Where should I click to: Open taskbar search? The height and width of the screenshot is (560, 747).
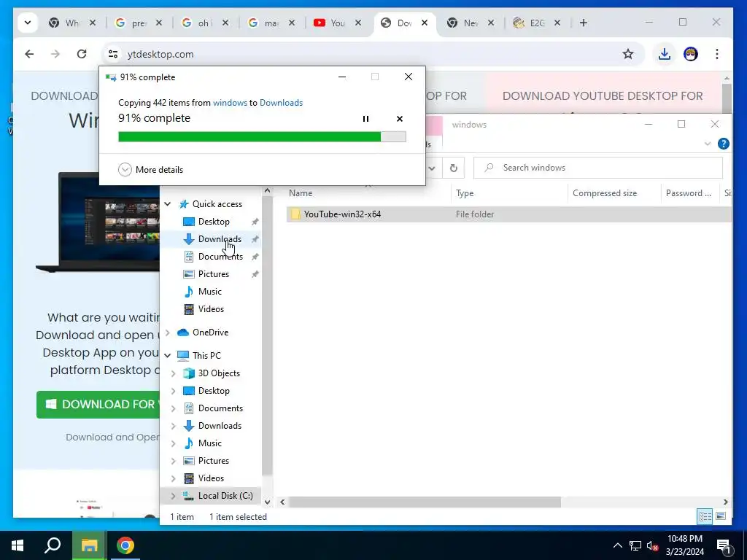tap(53, 545)
